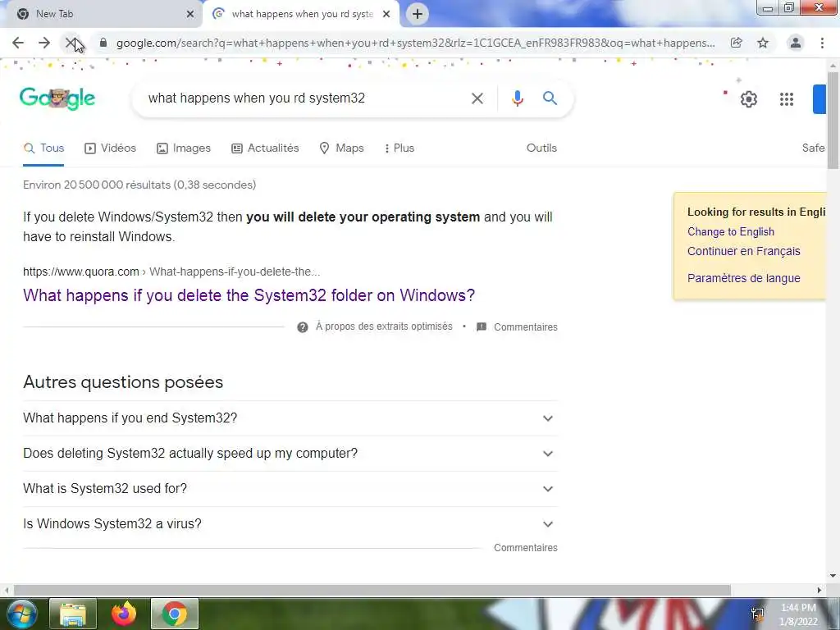Switch to Vidéos results
Image resolution: width=840 pixels, height=630 pixels.
coord(111,148)
